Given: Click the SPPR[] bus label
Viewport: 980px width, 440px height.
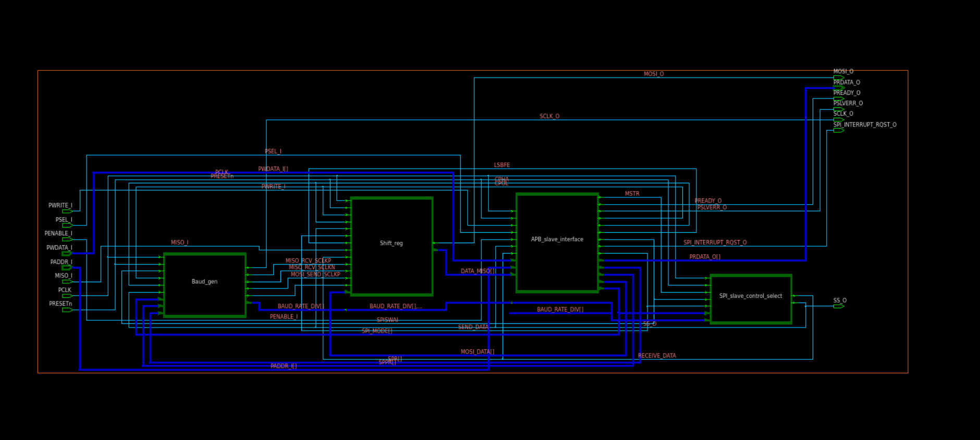Looking at the screenshot, I should (x=387, y=362).
